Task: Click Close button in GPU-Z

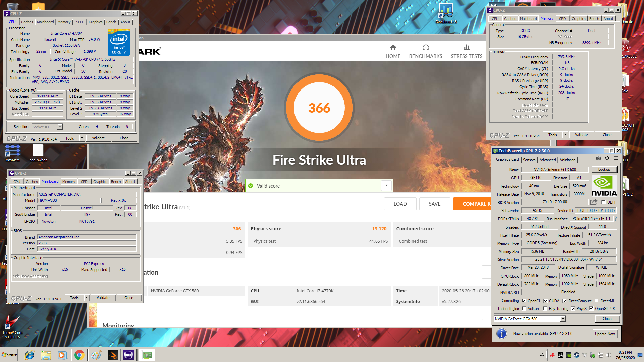Action: pos(607,319)
